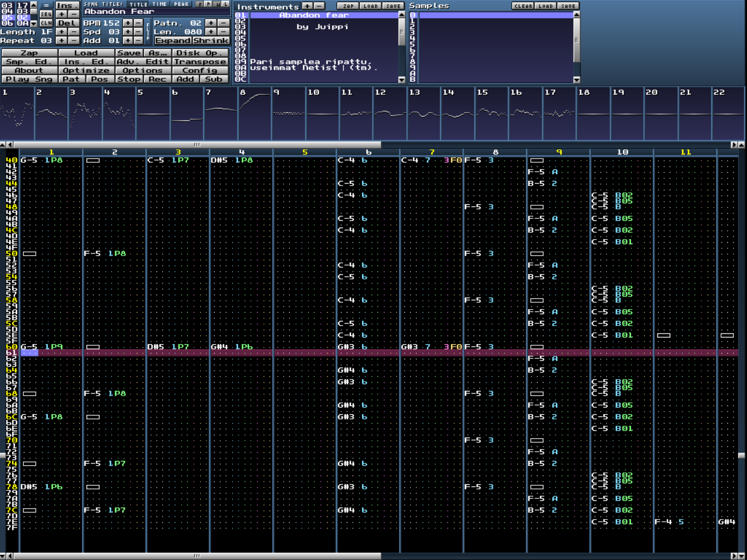Toggle Rec record mode
747x560 pixels.
pos(157,79)
